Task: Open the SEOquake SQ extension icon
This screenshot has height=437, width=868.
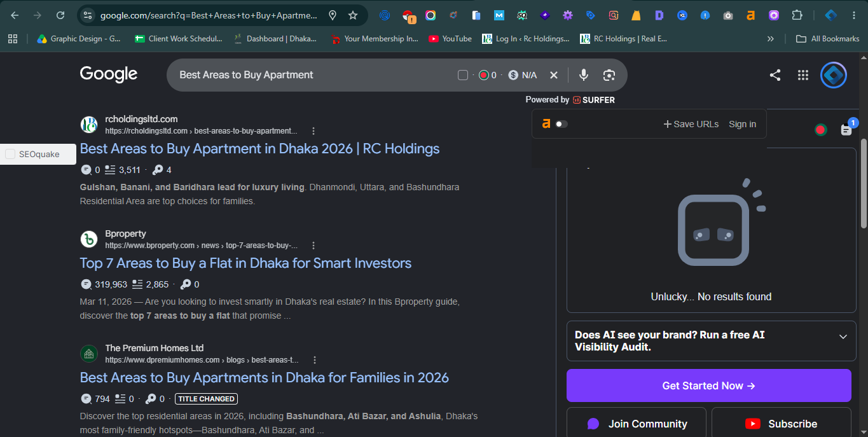Action: (522, 15)
